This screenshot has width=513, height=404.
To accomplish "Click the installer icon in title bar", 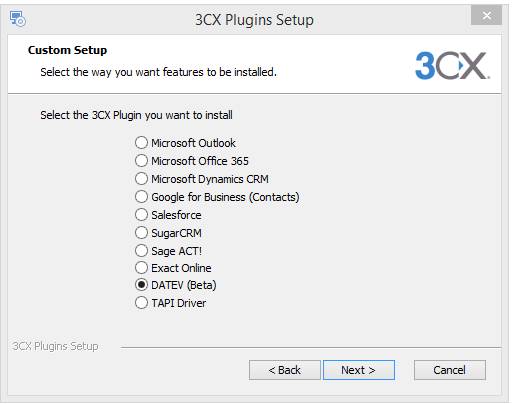I will (18, 19).
